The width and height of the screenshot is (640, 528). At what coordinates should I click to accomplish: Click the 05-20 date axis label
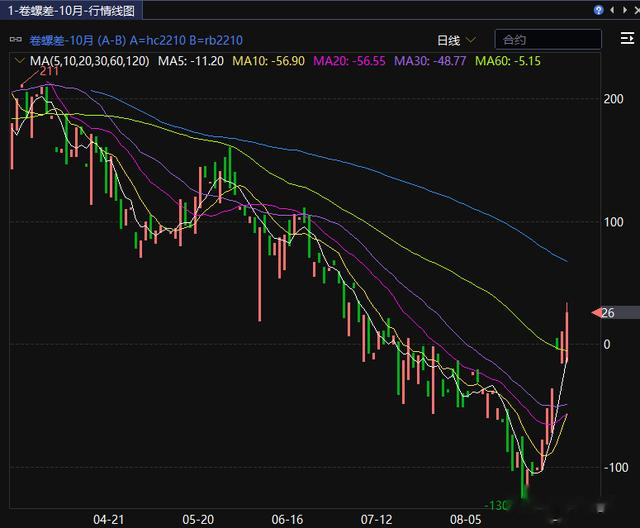coord(198,519)
